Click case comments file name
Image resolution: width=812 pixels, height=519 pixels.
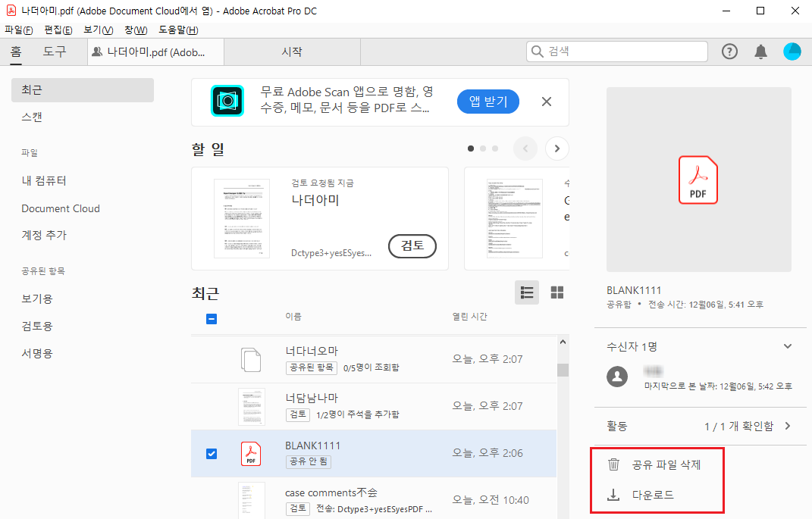tap(331, 492)
